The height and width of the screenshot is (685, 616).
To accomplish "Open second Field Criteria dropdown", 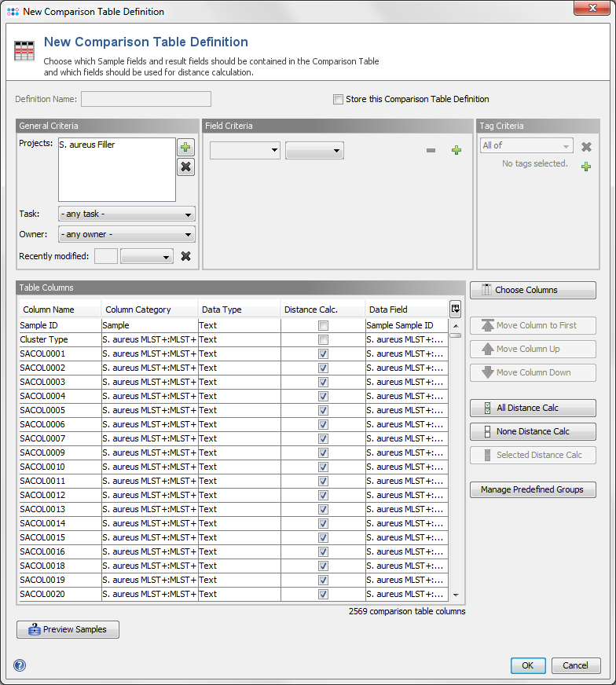I will tap(314, 150).
